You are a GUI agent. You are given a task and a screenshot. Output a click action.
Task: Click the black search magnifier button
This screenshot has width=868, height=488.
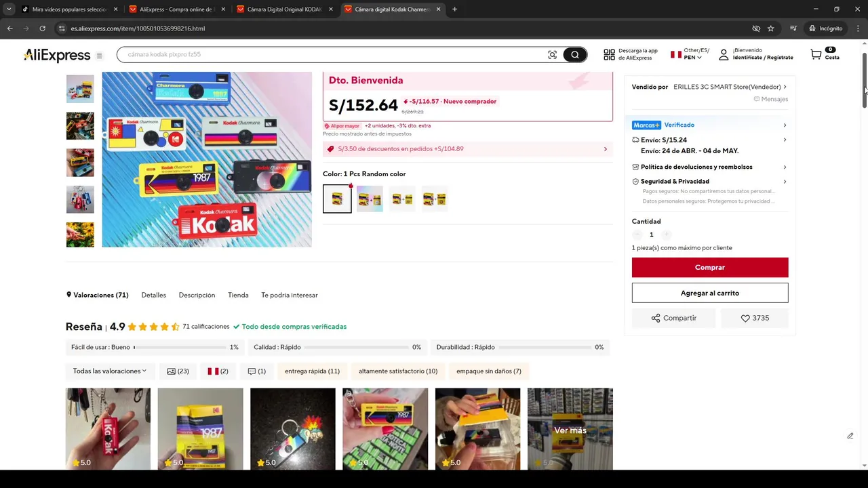click(x=575, y=55)
